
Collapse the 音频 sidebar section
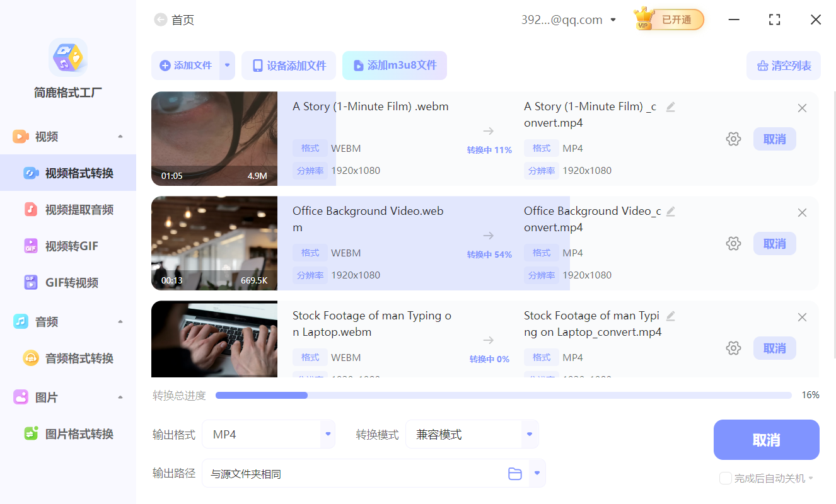(x=120, y=322)
